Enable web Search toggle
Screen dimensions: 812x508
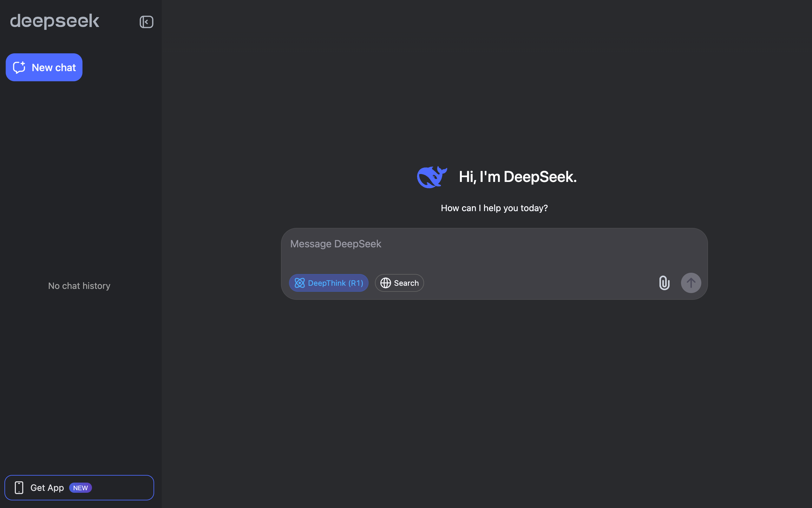point(399,283)
